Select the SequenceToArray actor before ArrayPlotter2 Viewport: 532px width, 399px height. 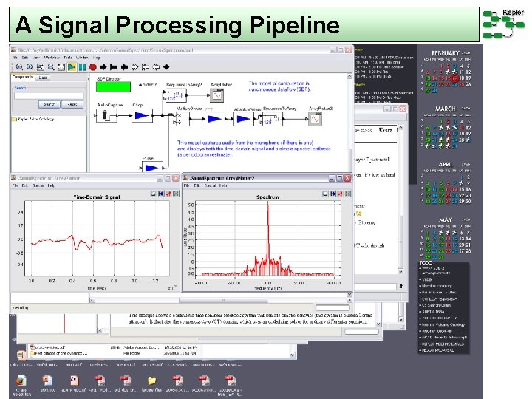[x=273, y=119]
